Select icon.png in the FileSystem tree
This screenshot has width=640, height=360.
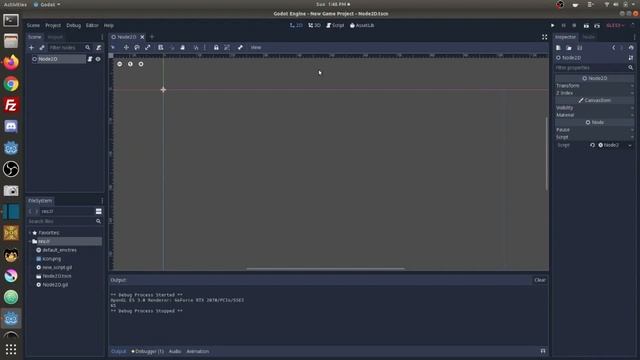pyautogui.click(x=52, y=259)
